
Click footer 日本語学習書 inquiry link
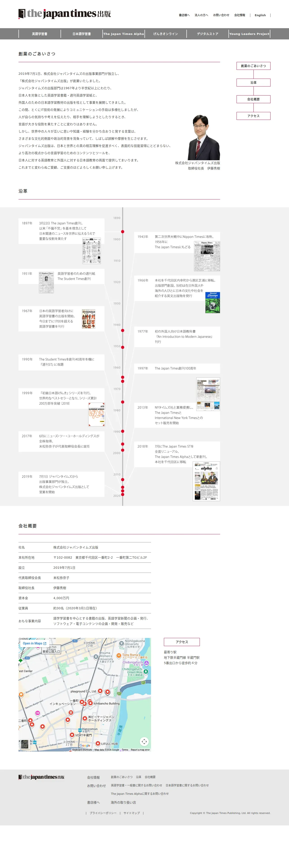pyautogui.click(x=187, y=786)
